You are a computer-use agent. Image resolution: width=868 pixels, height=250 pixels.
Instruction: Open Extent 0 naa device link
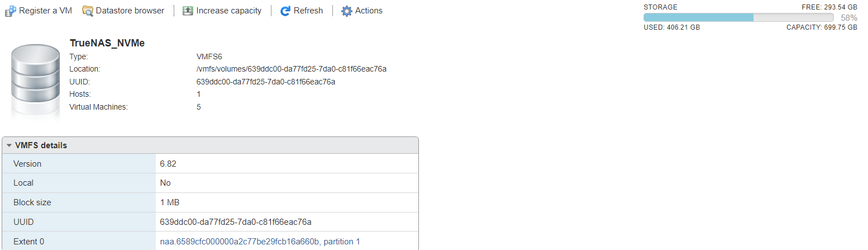(x=260, y=242)
